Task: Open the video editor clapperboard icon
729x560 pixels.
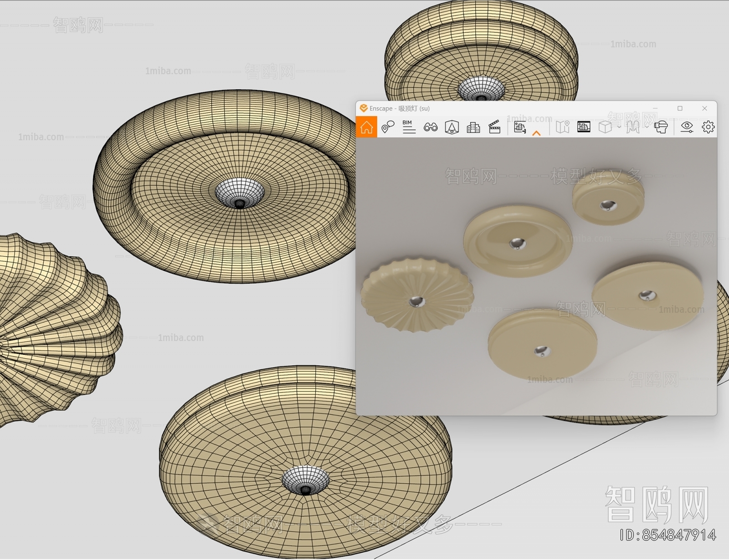Action: pyautogui.click(x=494, y=127)
